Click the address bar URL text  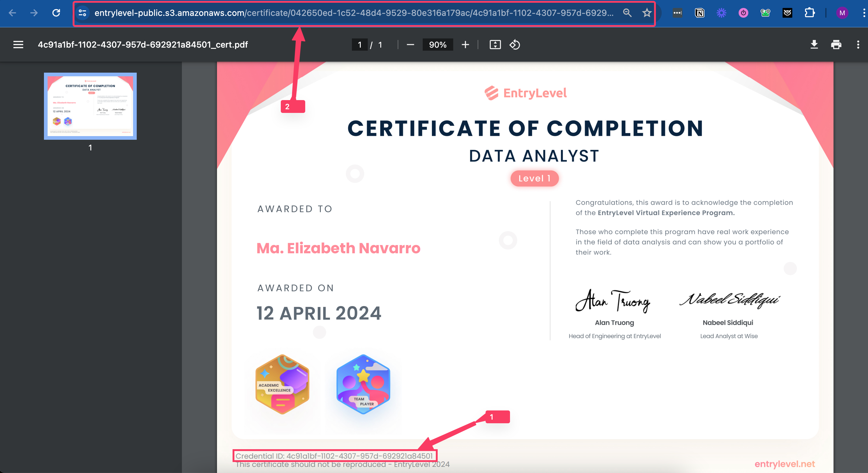pos(354,13)
